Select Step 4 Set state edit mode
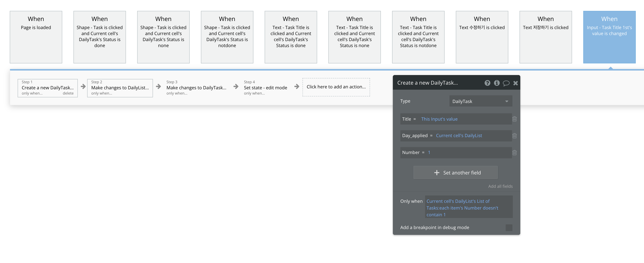The width and height of the screenshot is (644, 263). (265, 88)
